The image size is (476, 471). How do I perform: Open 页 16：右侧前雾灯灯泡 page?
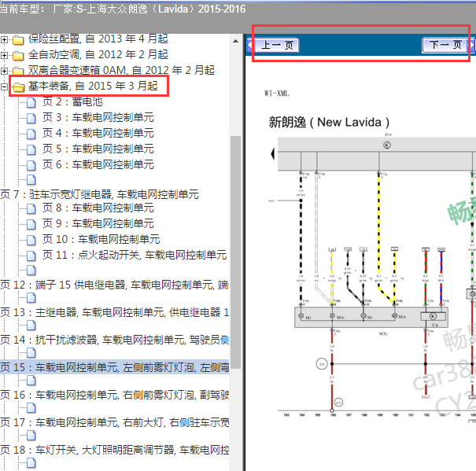coord(114,395)
